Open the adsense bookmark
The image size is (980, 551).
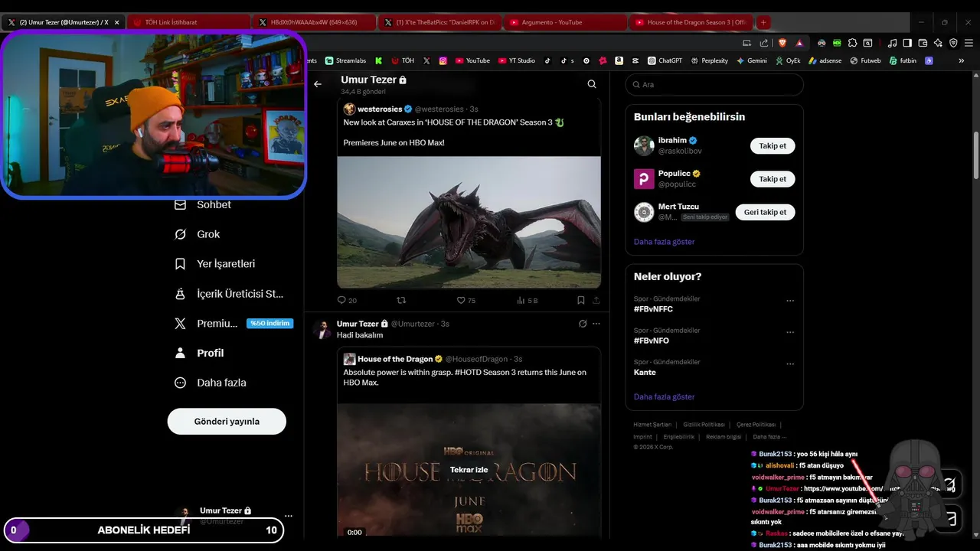(x=825, y=60)
